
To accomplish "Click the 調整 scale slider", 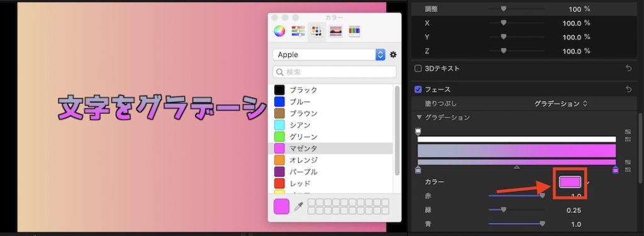I will (x=517, y=9).
